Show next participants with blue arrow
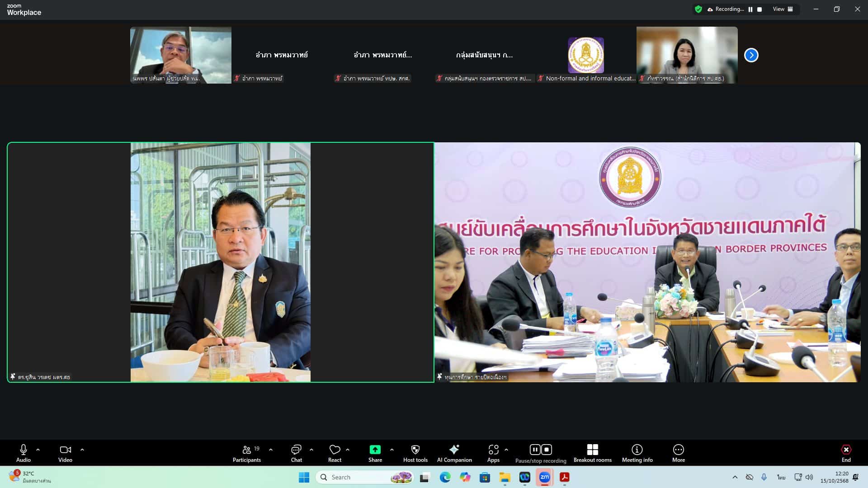 tap(751, 55)
